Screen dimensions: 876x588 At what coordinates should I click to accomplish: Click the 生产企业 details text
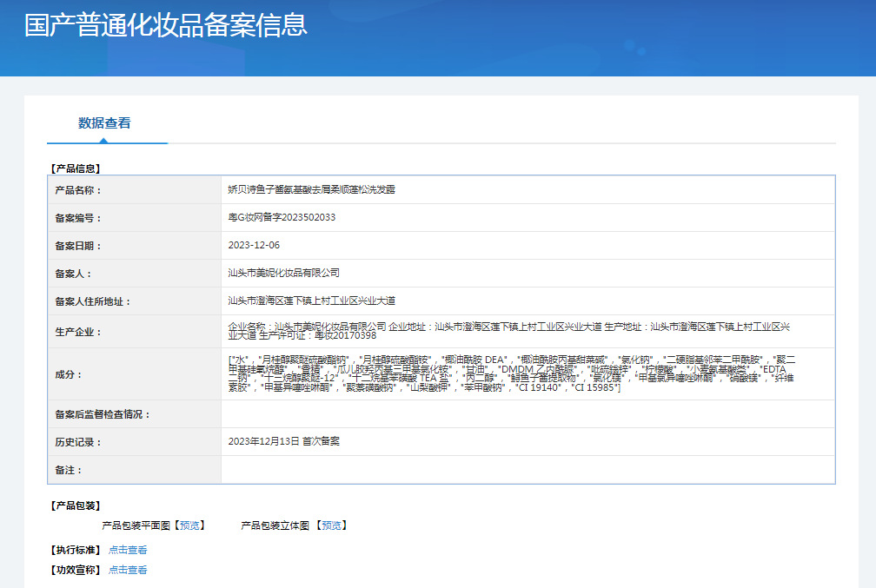[509, 331]
